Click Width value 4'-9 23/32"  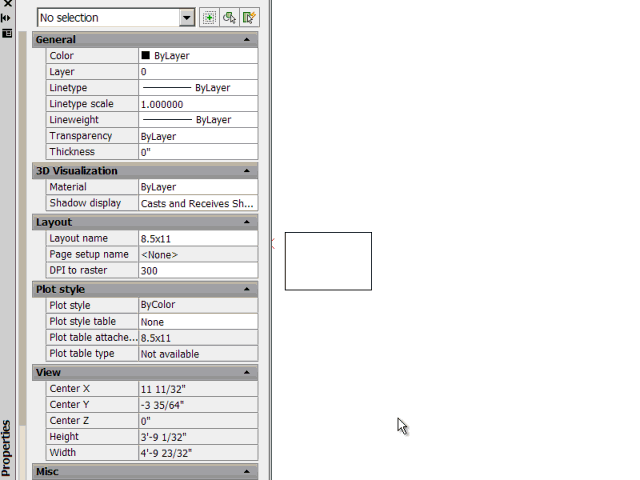[198, 453]
